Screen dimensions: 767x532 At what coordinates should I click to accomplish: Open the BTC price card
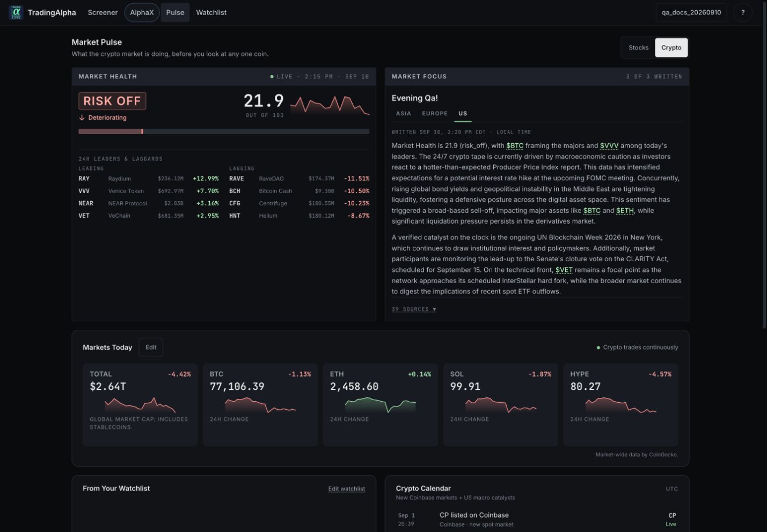click(260, 405)
